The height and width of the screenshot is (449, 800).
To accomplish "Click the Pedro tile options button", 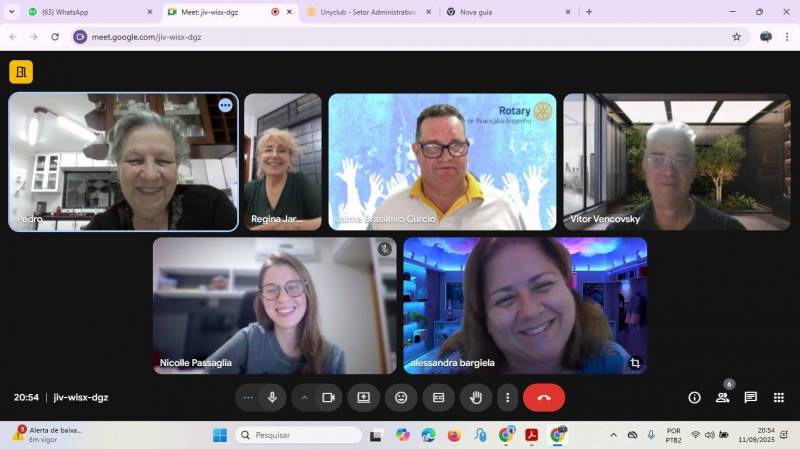I will (x=225, y=105).
